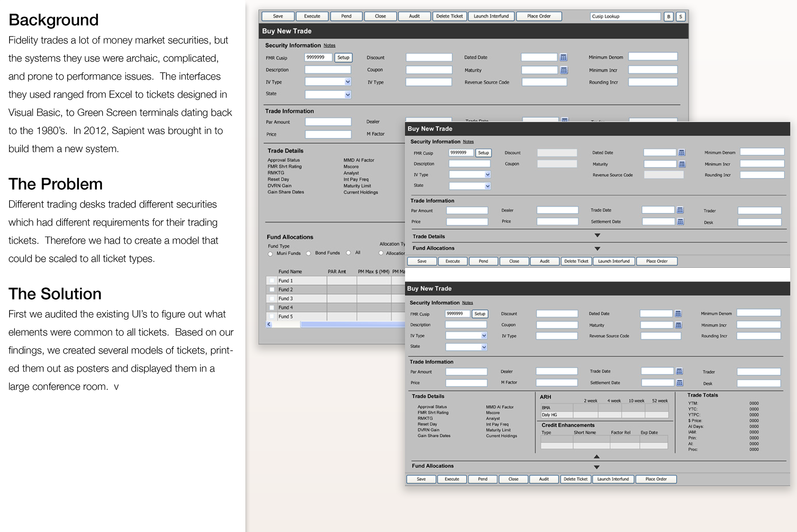
Task: Open Maturity calendar in middle collapsed ticket
Action: (682, 164)
